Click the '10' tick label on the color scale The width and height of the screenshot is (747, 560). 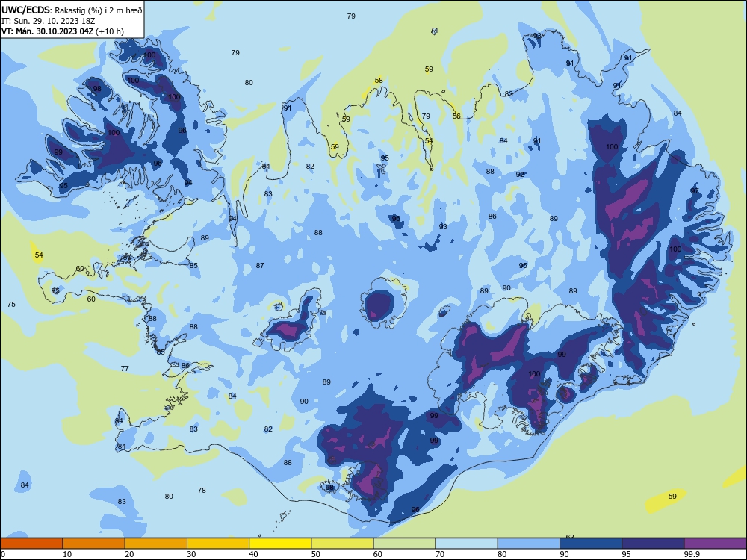67,554
